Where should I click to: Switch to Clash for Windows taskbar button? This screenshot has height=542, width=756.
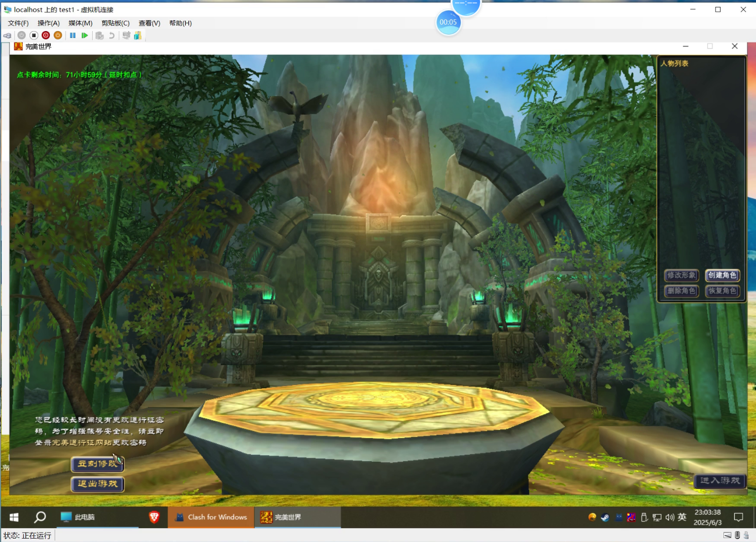[211, 517]
